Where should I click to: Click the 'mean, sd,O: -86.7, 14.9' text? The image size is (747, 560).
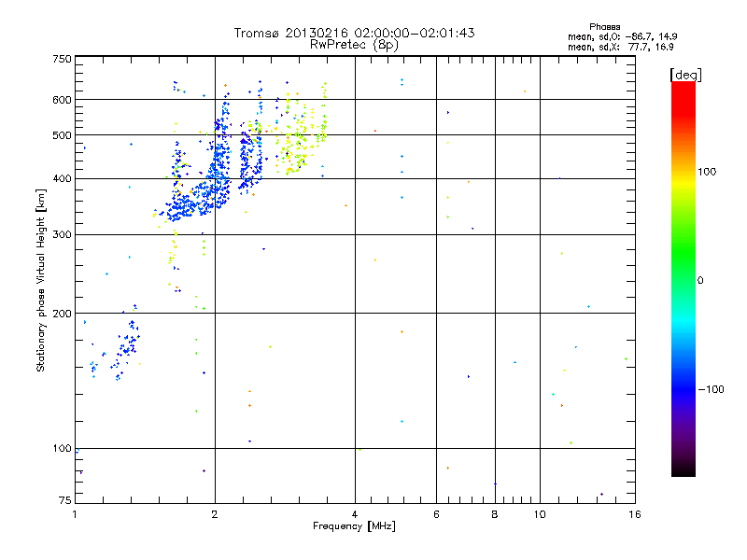click(x=622, y=36)
